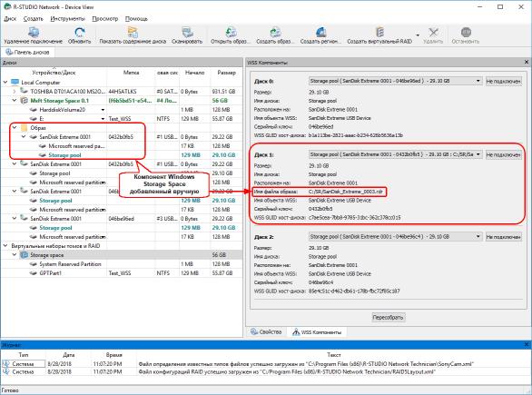Click the image file path C:/SR/SanDisk_Extreme_0003.rdr

(345, 192)
